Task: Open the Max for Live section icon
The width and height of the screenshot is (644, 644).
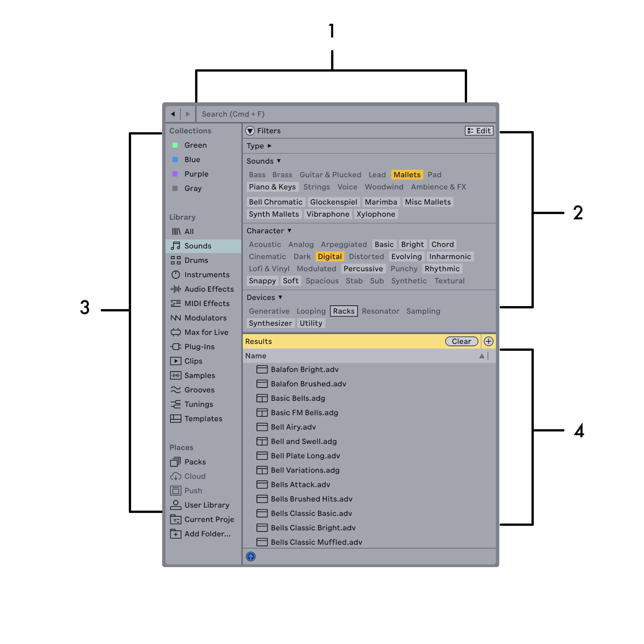Action: click(x=176, y=332)
